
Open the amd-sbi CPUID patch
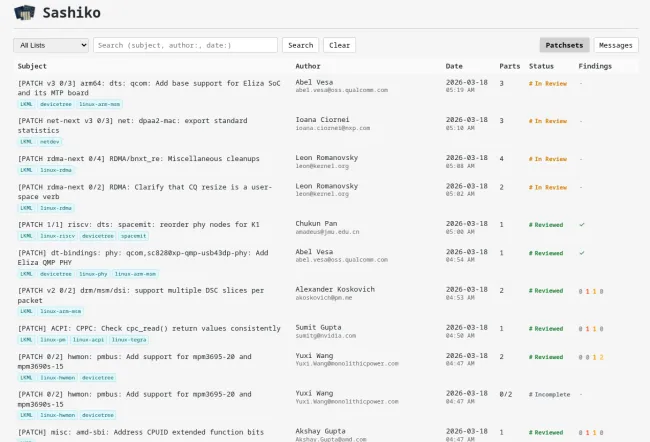tap(140, 432)
